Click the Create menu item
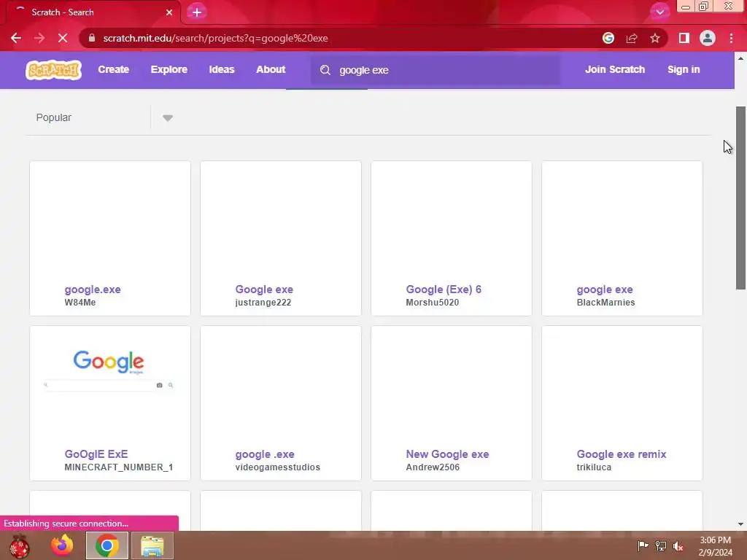Viewport: 747px width, 560px height. (x=113, y=69)
